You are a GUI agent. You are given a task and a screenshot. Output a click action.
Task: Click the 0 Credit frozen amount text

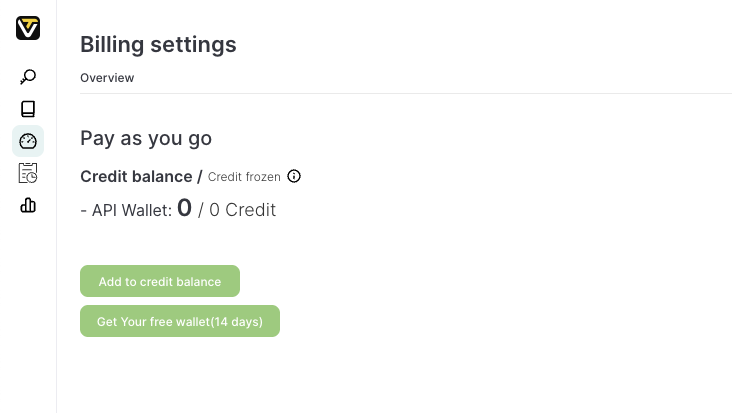coord(242,210)
